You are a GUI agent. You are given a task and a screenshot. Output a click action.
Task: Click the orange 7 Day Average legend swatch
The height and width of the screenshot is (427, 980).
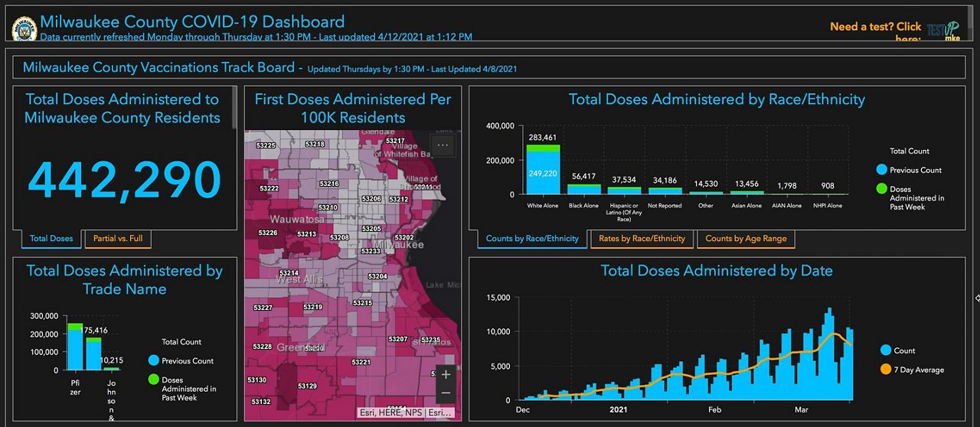coord(886,370)
